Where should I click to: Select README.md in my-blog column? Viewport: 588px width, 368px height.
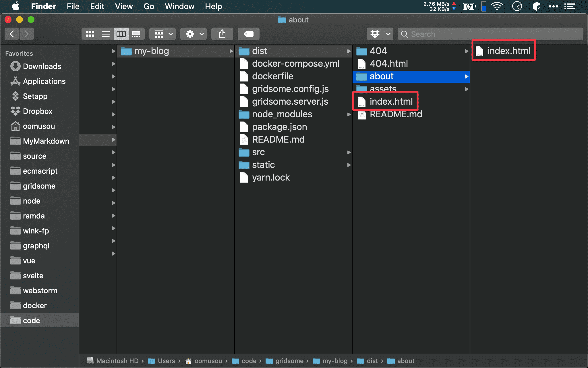(293, 140)
